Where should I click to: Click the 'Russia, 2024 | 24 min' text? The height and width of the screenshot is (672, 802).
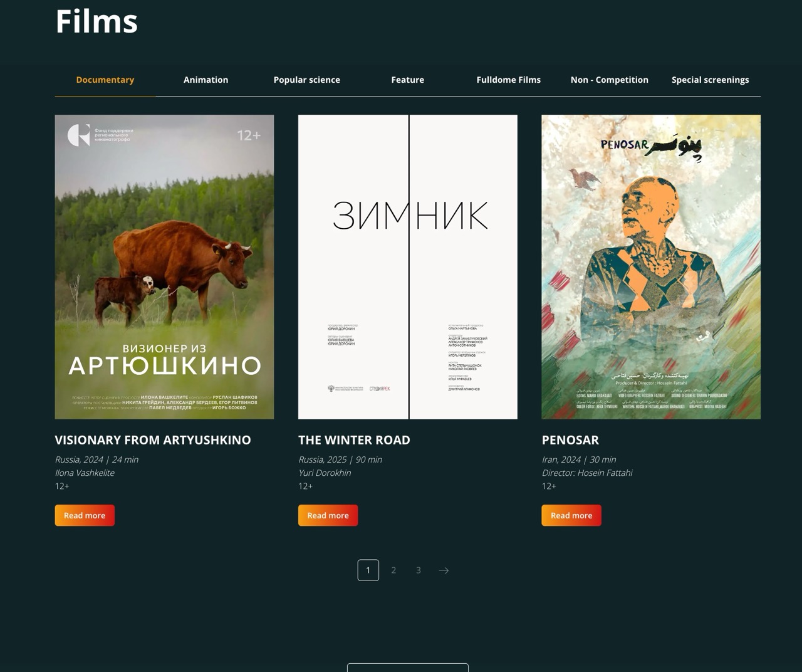[x=96, y=459]
